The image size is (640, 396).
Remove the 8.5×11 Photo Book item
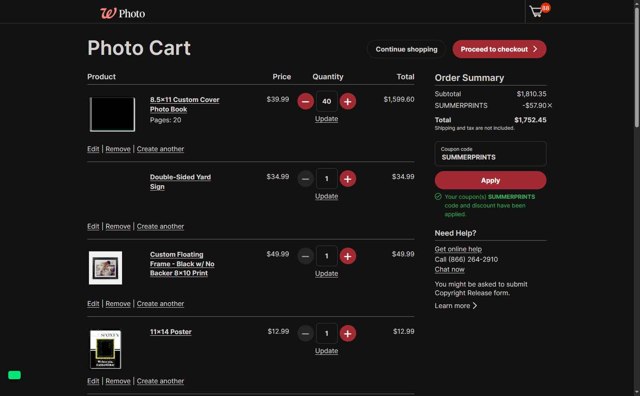point(118,149)
